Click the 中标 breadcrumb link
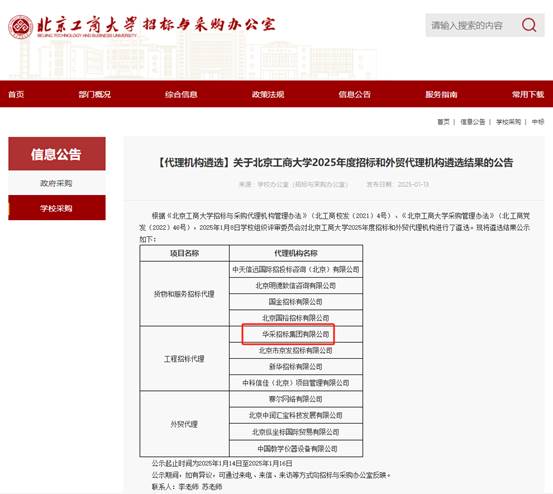Screen dimensions: 553x494 click(538, 122)
